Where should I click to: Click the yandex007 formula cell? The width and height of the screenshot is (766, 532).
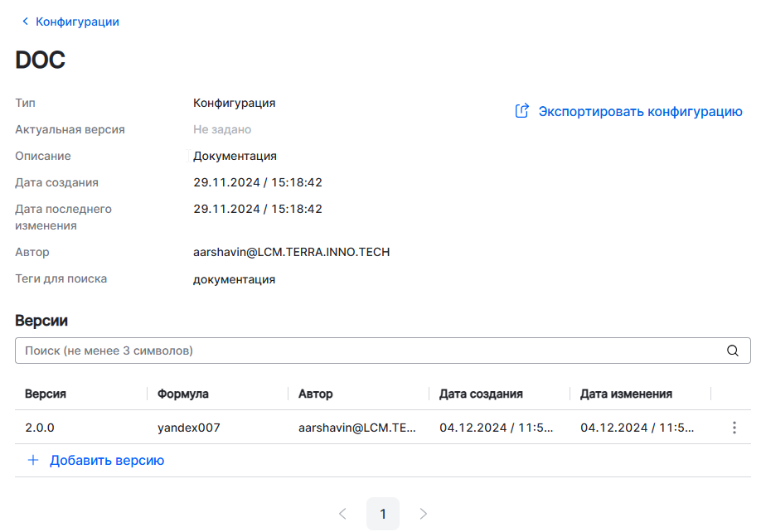[x=189, y=428]
